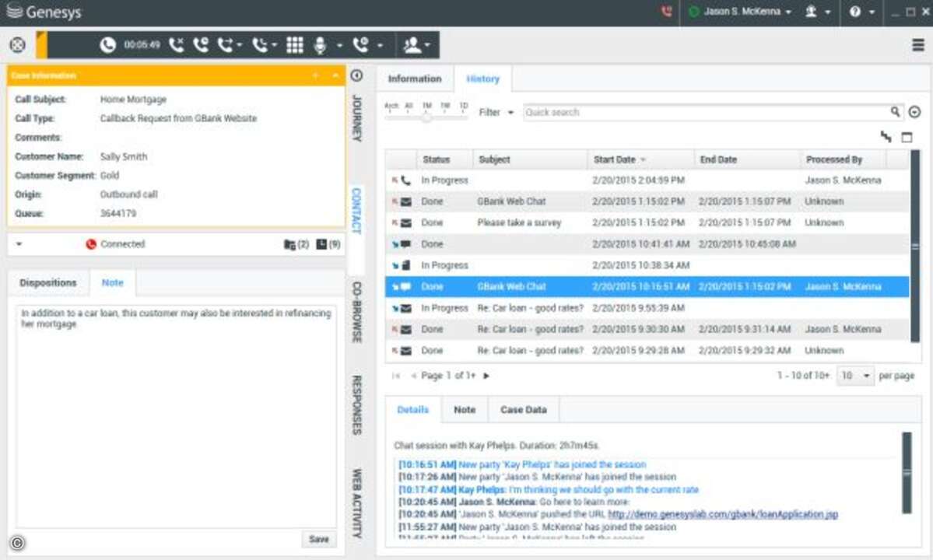Open the hamburger menu at top right
This screenshot has width=933, height=560.
(918, 45)
